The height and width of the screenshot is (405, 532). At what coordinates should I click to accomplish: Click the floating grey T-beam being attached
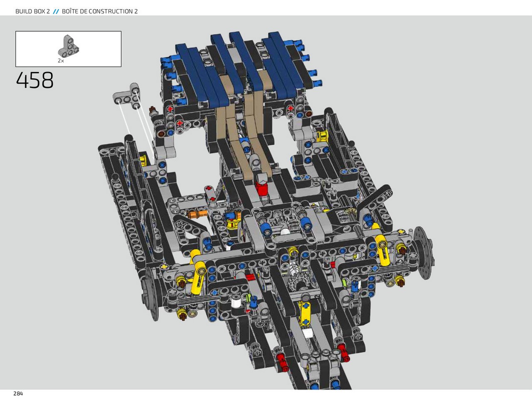point(127,96)
